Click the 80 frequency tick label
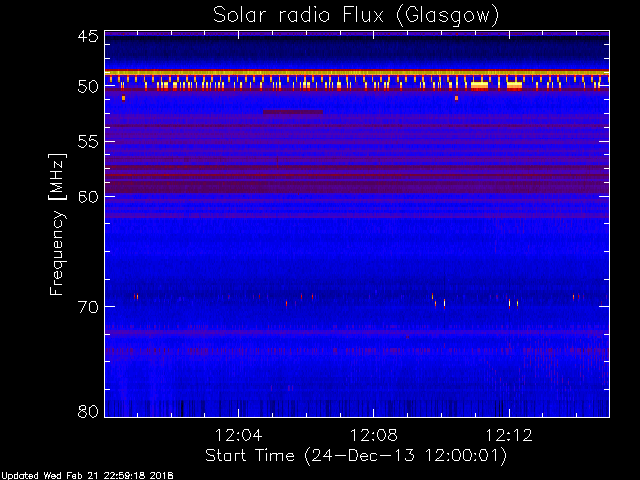Image resolution: width=640 pixels, height=480 pixels. (88, 411)
